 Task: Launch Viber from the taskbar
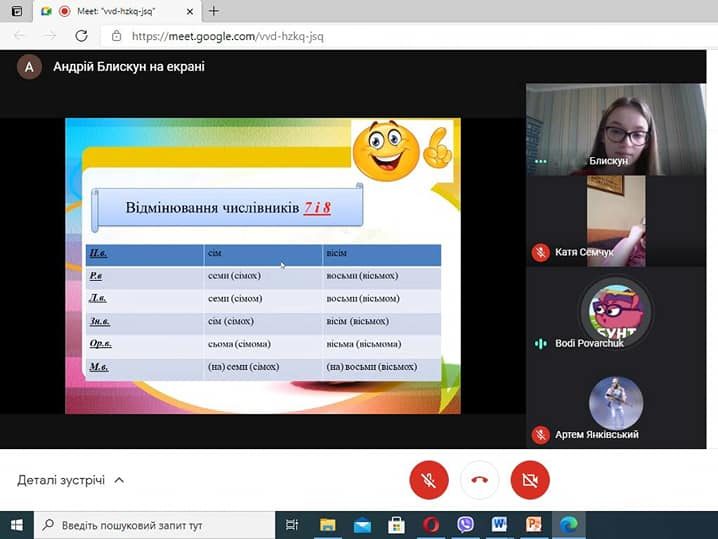click(465, 524)
